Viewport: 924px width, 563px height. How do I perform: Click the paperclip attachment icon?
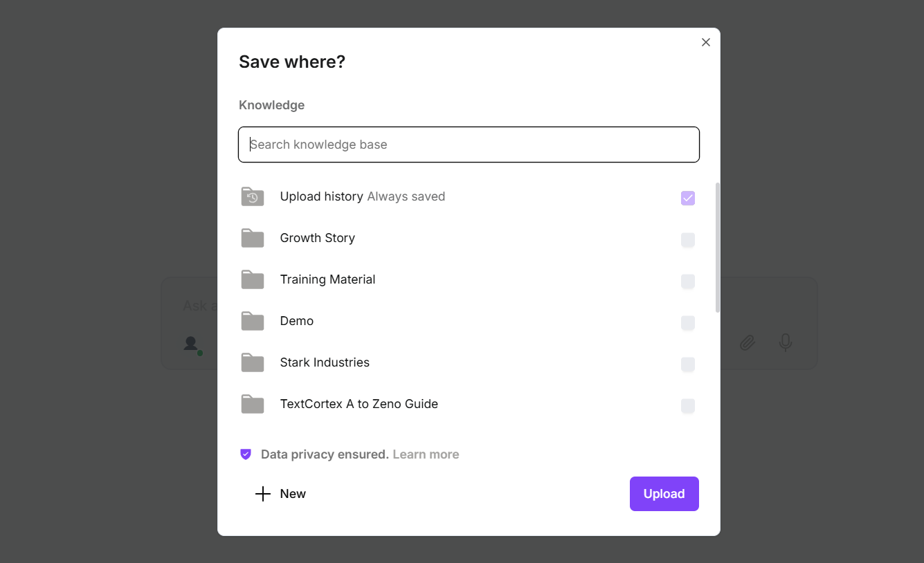point(748,342)
